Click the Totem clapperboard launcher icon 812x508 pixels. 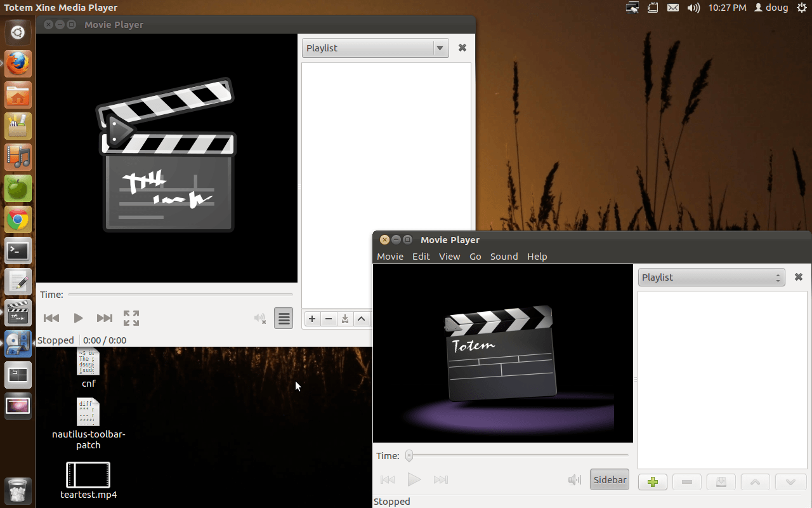[18, 312]
